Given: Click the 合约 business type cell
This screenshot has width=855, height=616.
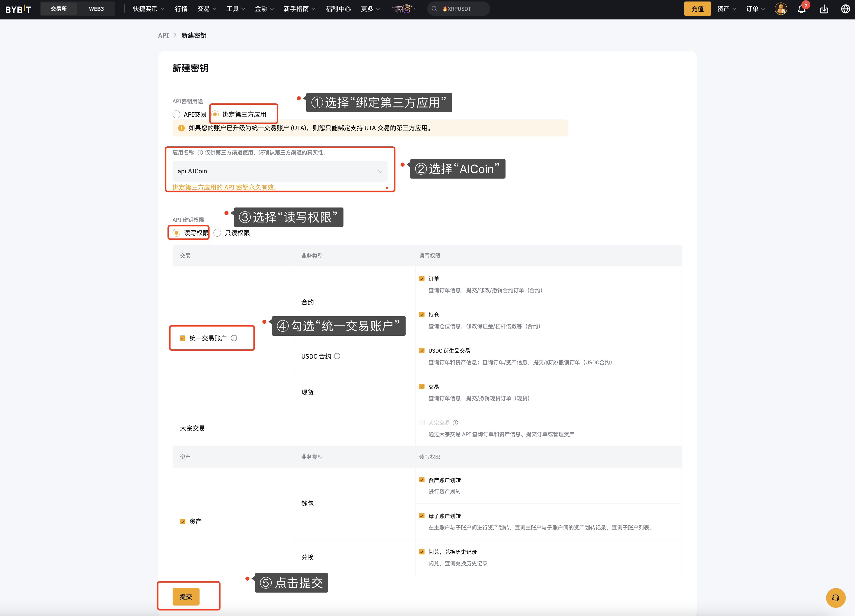Looking at the screenshot, I should pyautogui.click(x=307, y=302).
